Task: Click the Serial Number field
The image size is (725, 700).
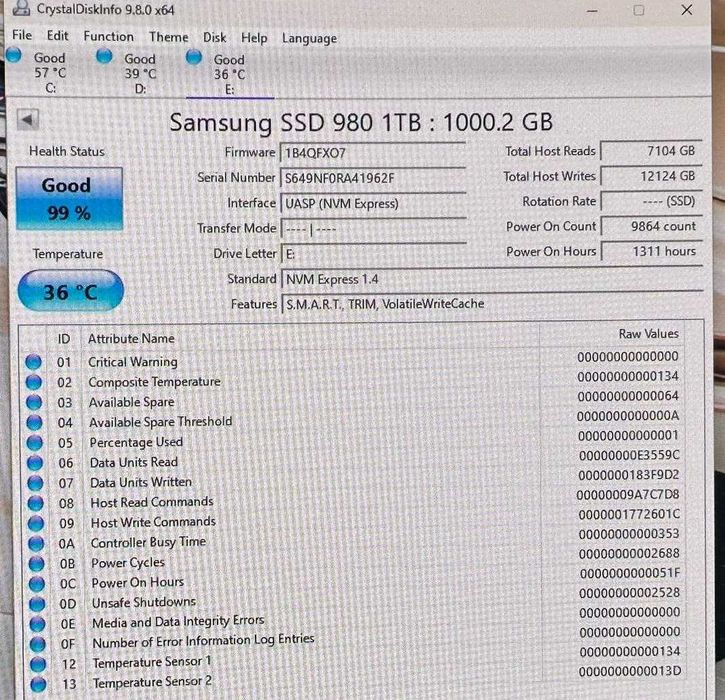Action: (x=373, y=178)
